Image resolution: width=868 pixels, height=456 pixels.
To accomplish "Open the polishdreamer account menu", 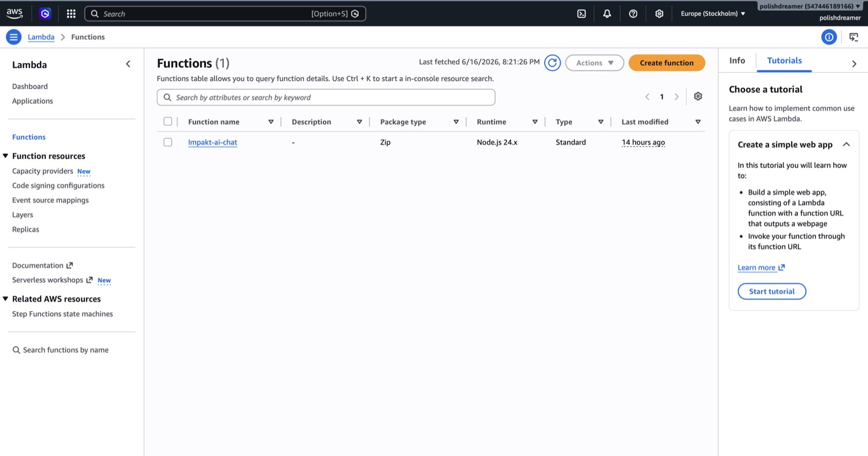I will (810, 6).
